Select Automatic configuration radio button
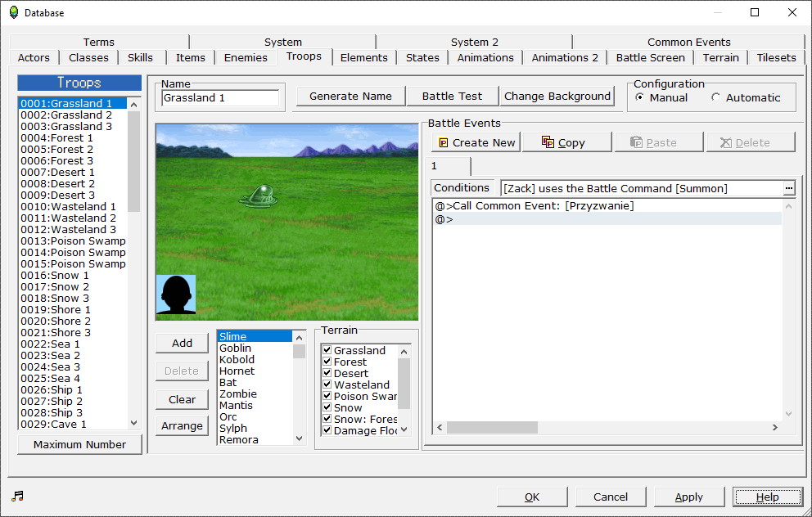812x517 pixels. tap(715, 97)
